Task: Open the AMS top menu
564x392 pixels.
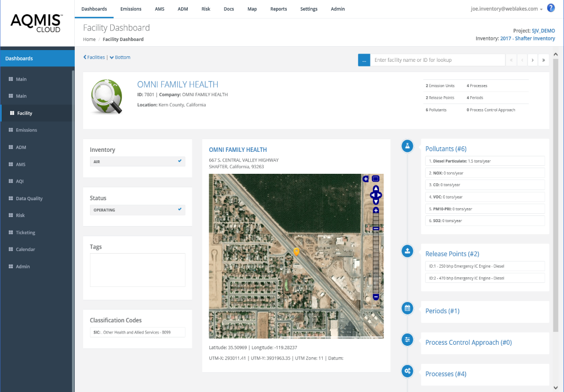Action: 160,9
